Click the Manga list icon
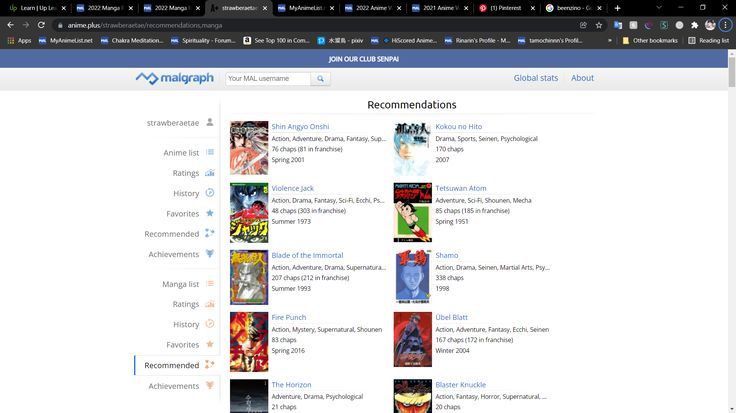Screen dimensions: 736x413 [x=210, y=283]
